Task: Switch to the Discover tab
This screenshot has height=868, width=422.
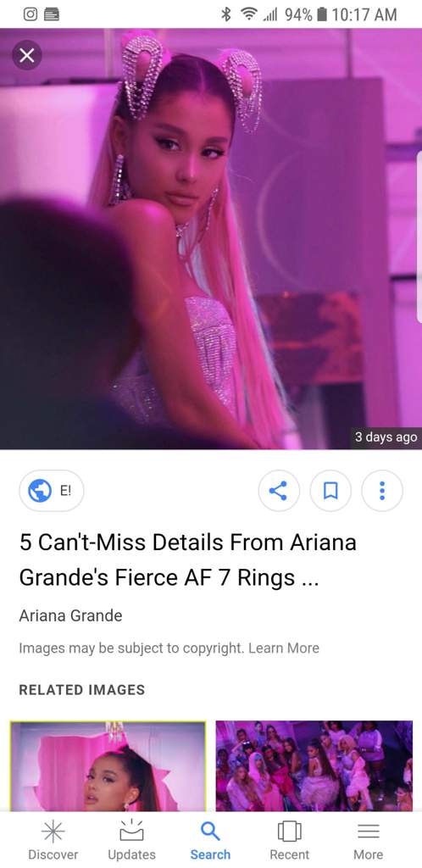Action: click(53, 840)
